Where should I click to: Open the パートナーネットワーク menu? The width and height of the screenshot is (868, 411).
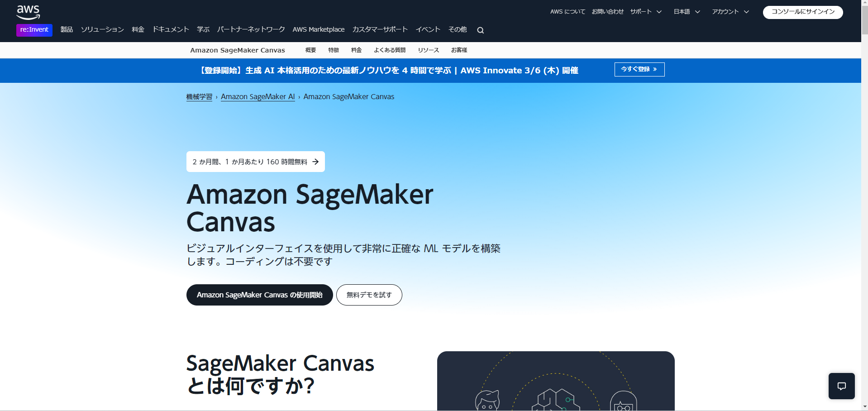(x=251, y=29)
